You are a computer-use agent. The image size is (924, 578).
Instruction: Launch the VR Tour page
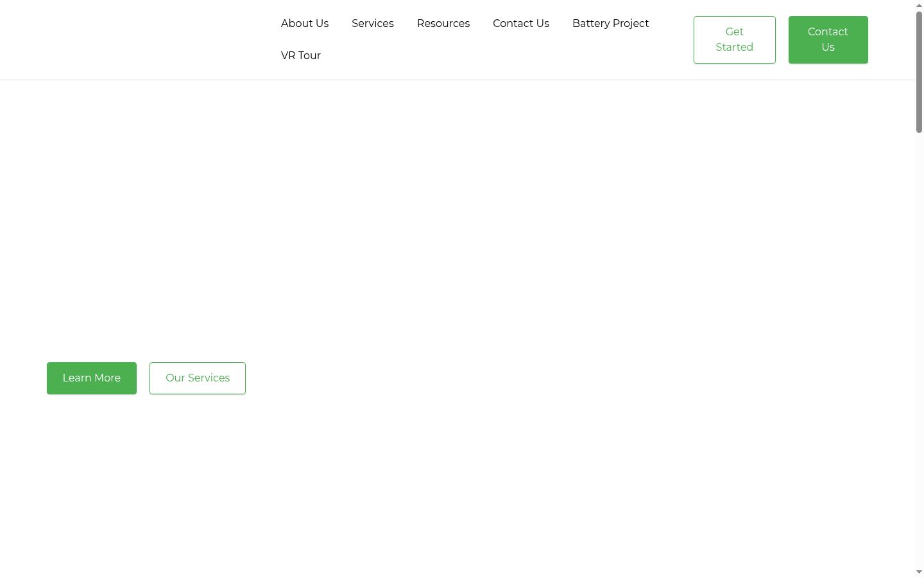(x=301, y=55)
